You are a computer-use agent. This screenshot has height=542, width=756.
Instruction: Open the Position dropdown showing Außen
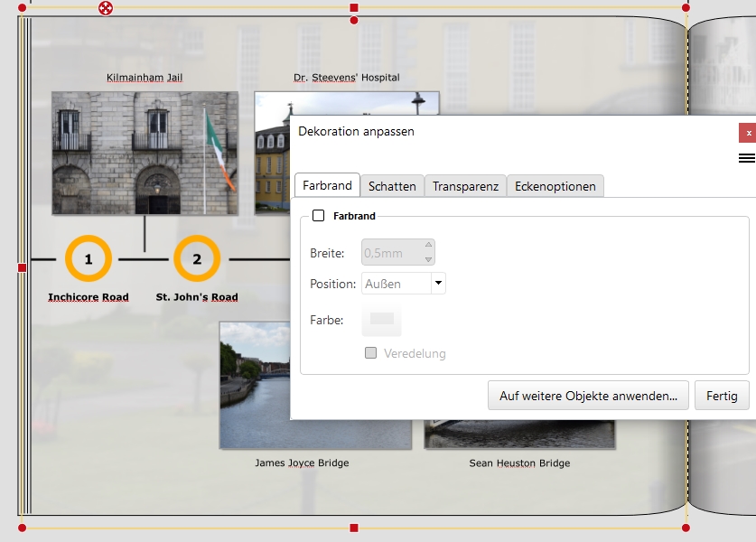pos(438,284)
